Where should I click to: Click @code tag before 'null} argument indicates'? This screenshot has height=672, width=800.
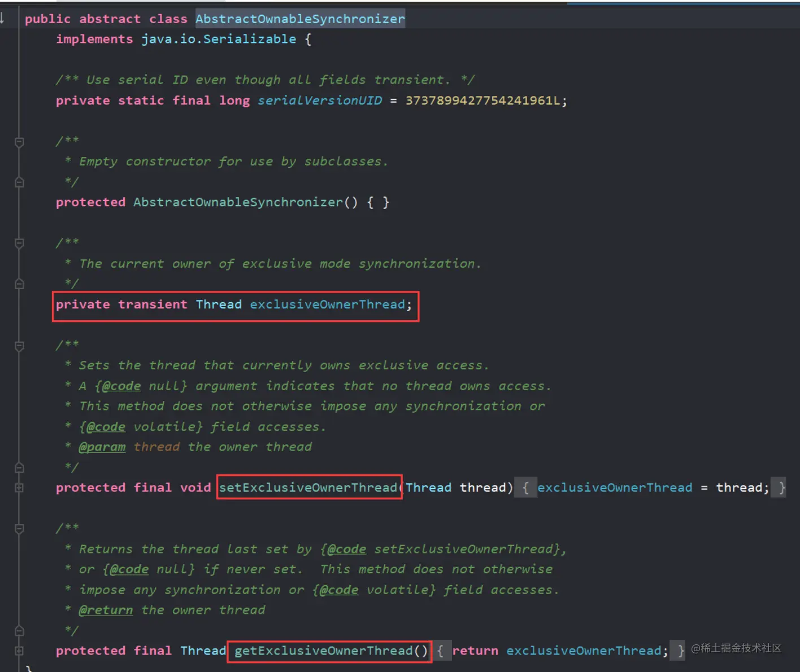[x=121, y=386]
